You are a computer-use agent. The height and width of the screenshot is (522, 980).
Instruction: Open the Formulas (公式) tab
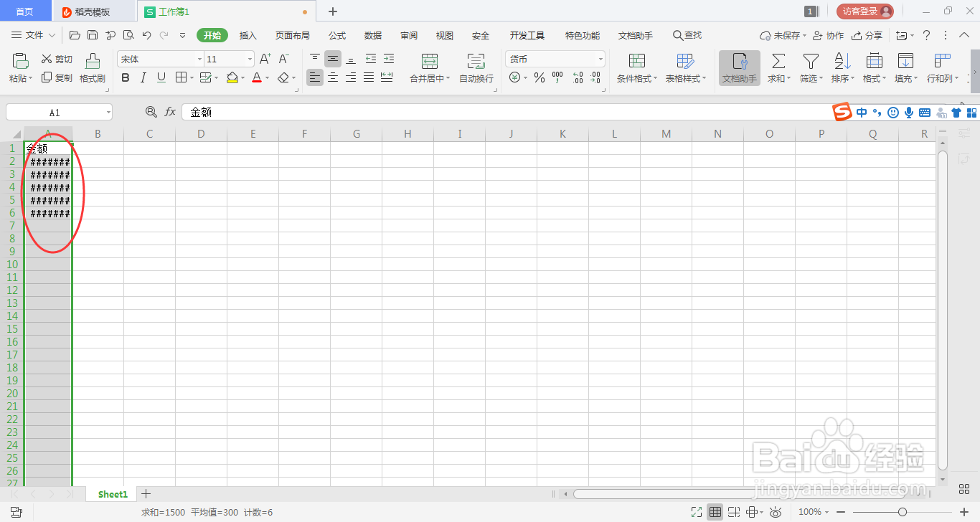337,35
